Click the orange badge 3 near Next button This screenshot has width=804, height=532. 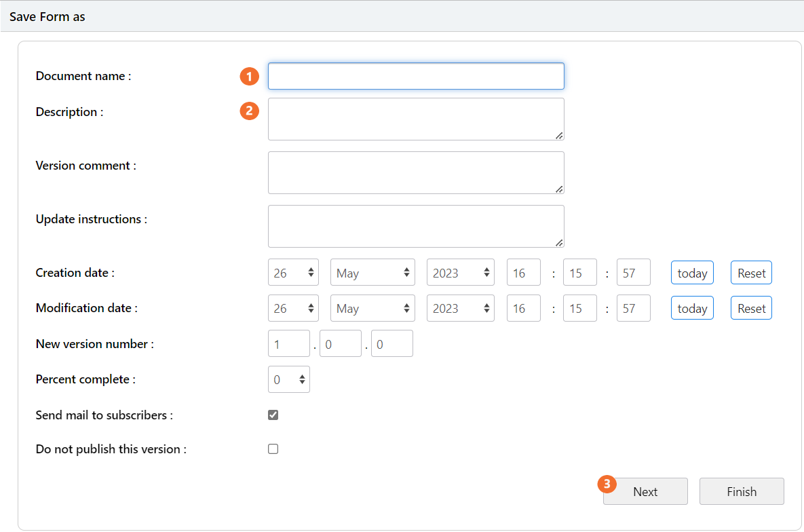pos(607,484)
